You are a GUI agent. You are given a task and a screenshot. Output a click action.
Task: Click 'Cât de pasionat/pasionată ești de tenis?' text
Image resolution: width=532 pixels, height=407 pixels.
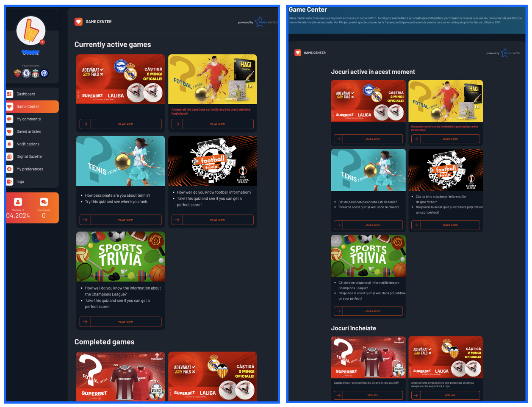(x=368, y=202)
